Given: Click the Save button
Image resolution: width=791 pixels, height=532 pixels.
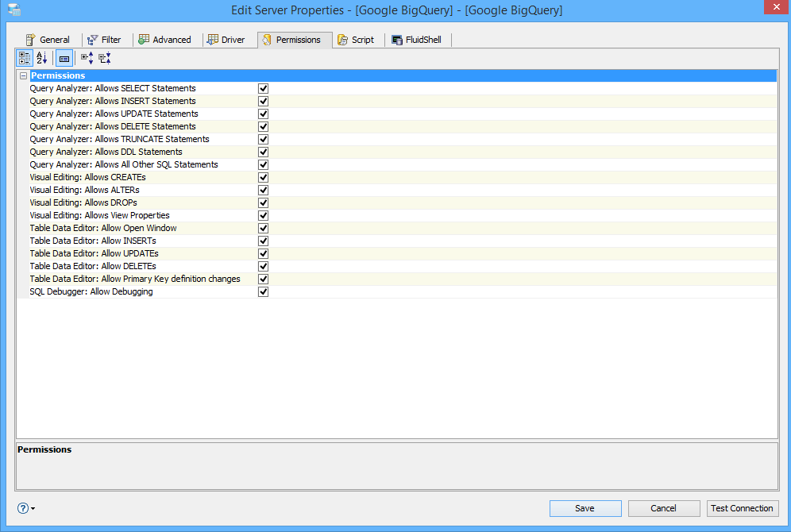Looking at the screenshot, I should pyautogui.click(x=585, y=508).
